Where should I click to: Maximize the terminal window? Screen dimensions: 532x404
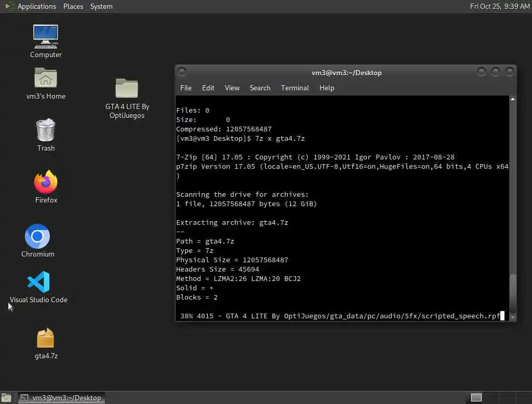coord(495,72)
